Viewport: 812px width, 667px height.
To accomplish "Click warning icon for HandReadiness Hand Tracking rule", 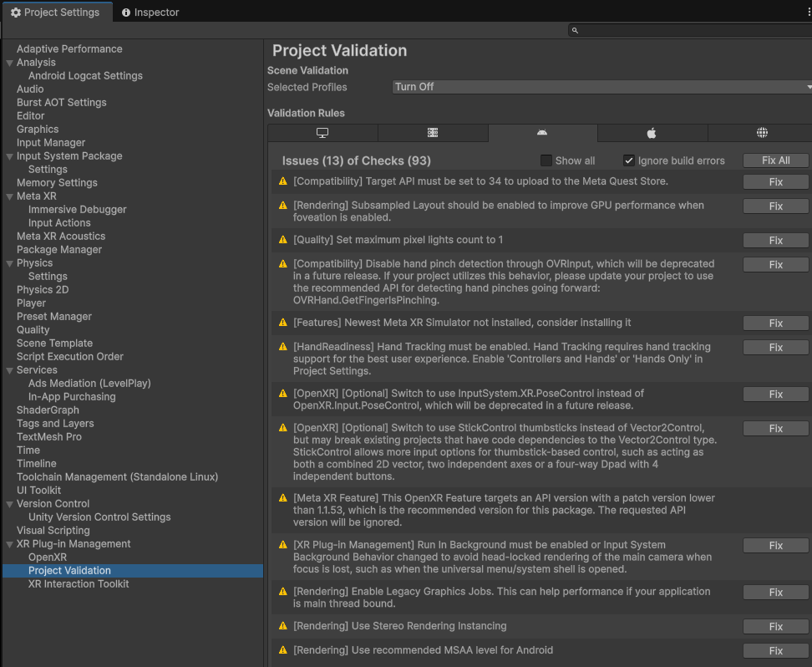I will coord(282,347).
